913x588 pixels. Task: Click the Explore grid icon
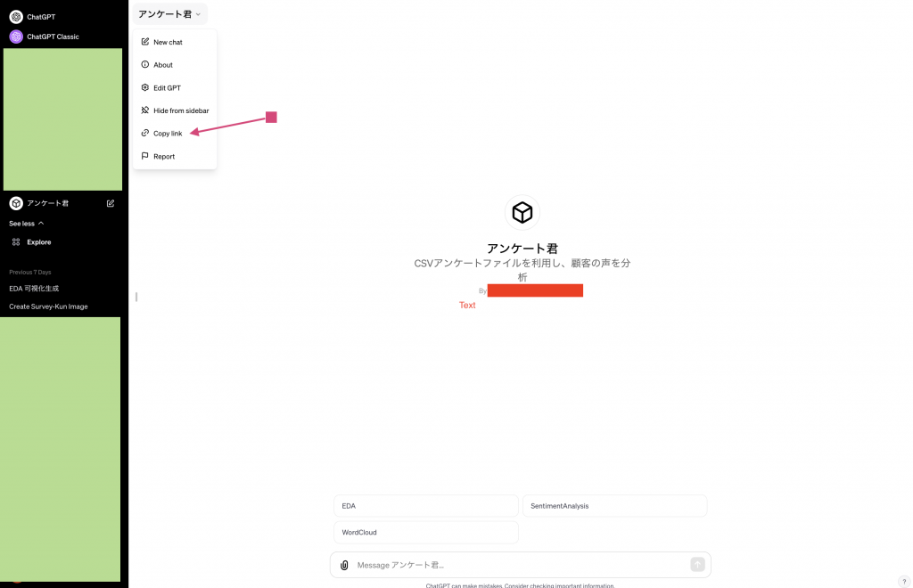[16, 242]
